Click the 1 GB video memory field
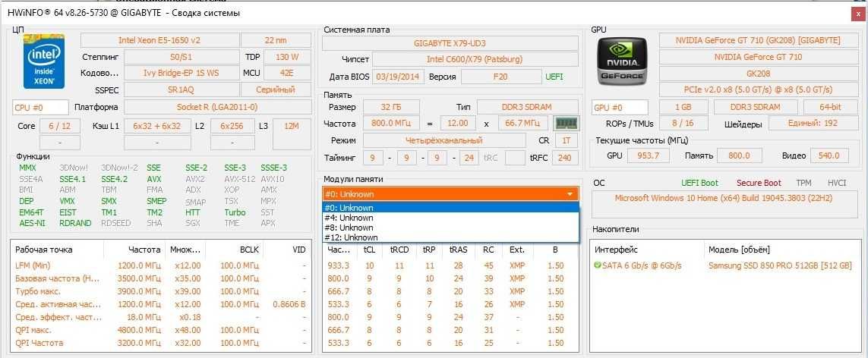 683,107
